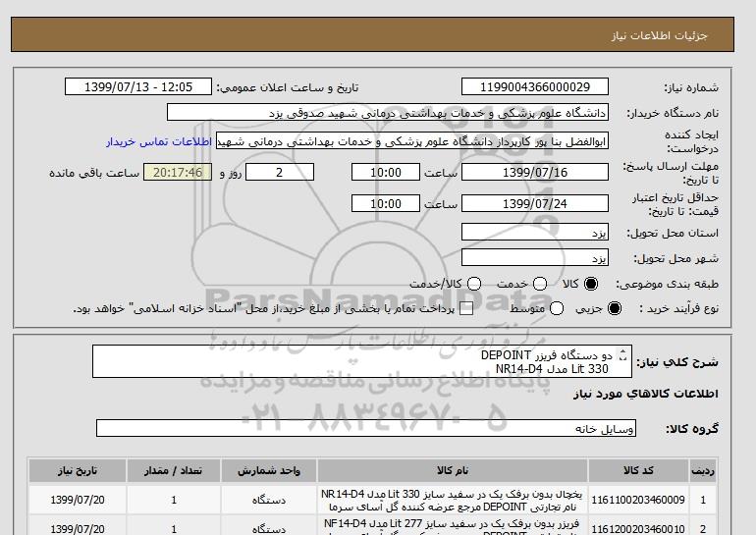The image size is (756, 535).
Task: Click the تعداد / مقدار column header
Action: pyautogui.click(x=174, y=471)
